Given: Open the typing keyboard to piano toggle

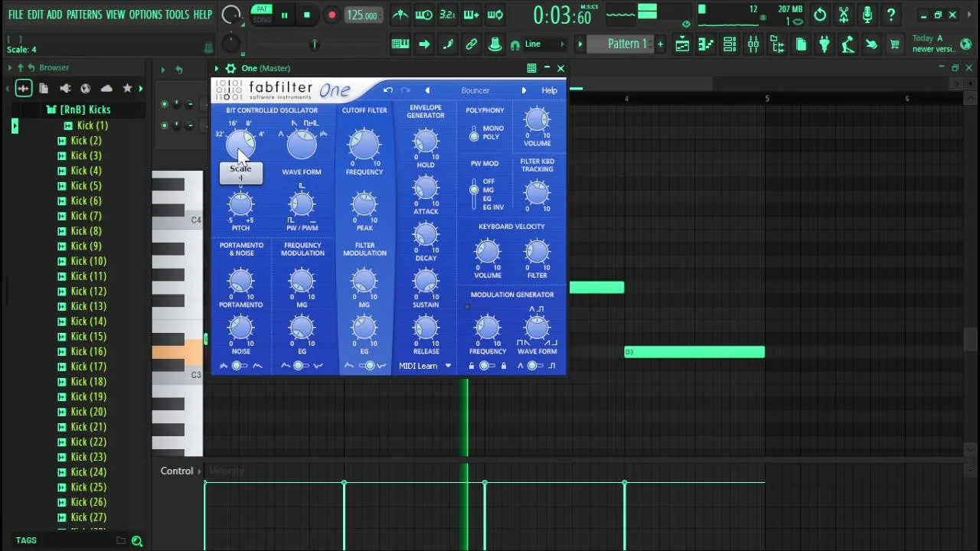Looking at the screenshot, I should pos(400,44).
